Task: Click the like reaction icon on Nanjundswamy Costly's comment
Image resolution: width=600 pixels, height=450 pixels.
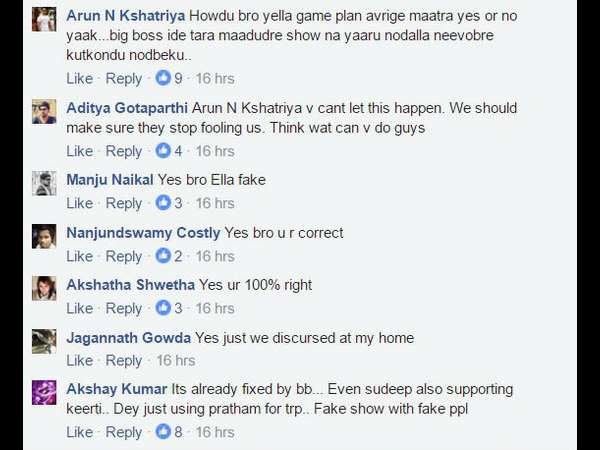Action: (x=162, y=256)
